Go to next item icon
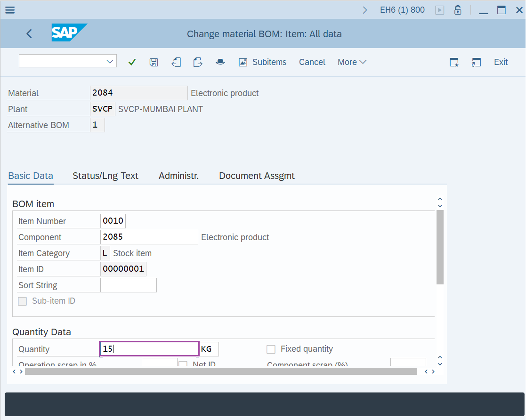526x420 pixels. coord(198,62)
